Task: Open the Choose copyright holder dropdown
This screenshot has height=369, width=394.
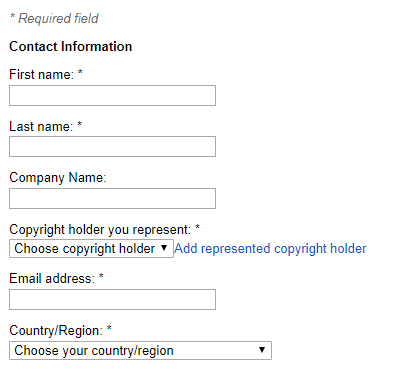Action: coord(91,249)
